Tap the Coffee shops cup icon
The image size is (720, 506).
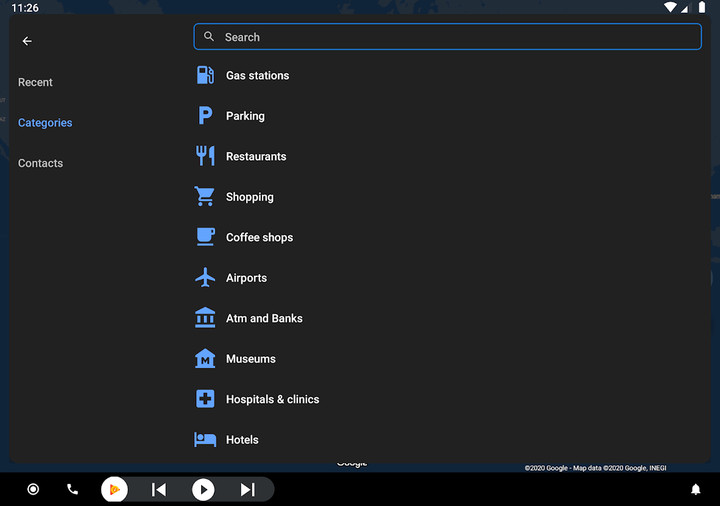205,237
